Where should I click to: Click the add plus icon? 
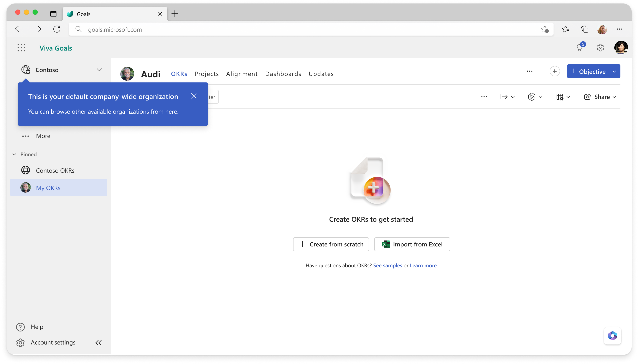coord(555,71)
